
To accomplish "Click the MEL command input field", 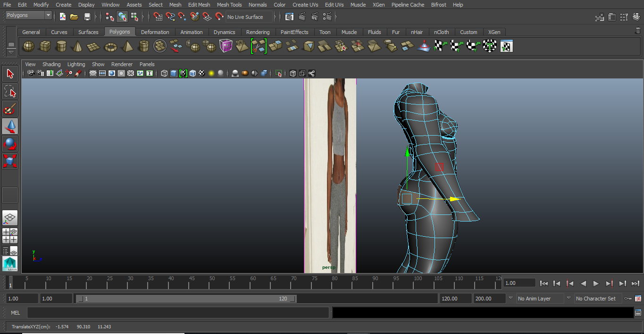I will pyautogui.click(x=178, y=313).
